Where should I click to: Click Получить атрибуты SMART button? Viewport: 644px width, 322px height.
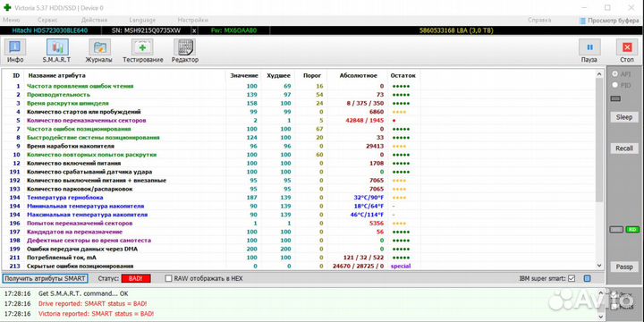tap(46, 278)
